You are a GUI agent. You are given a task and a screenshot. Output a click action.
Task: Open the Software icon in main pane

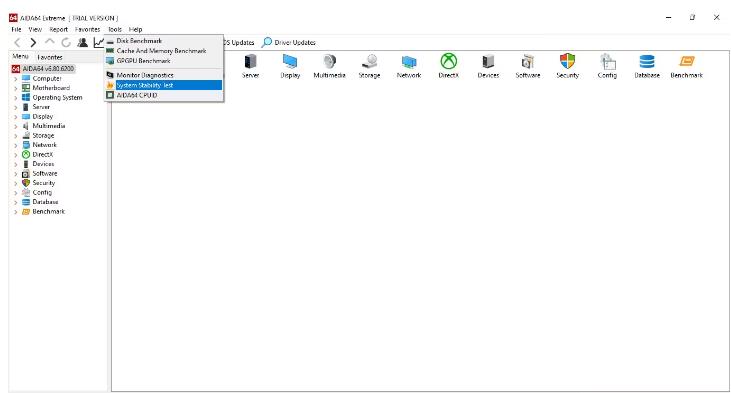(x=528, y=61)
